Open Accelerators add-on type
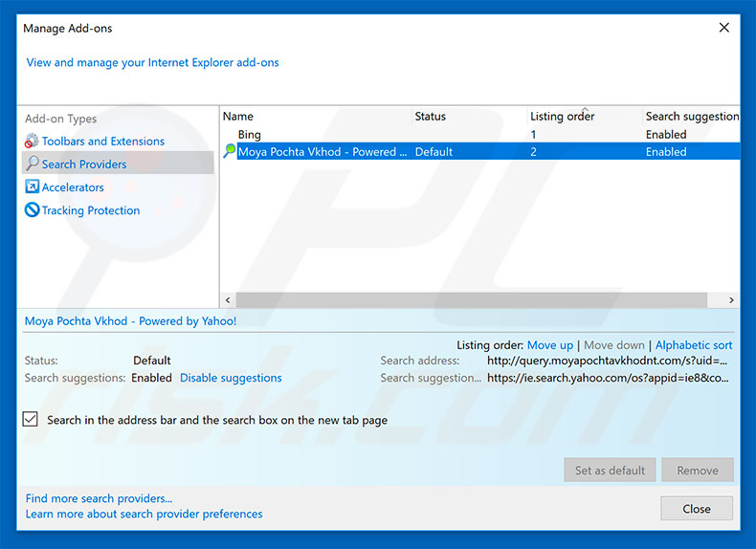This screenshot has height=549, width=756. (73, 187)
